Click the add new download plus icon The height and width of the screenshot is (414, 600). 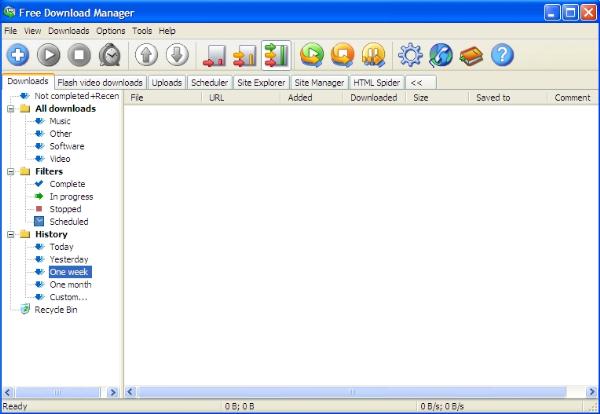tap(19, 55)
